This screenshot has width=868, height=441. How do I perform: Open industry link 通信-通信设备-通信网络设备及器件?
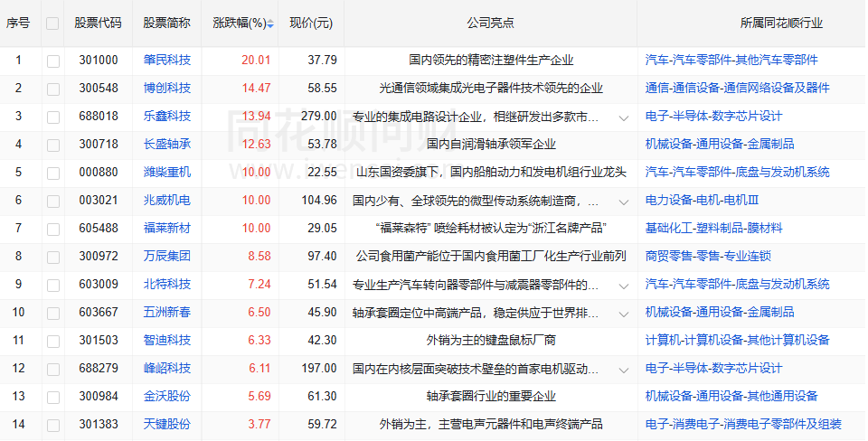[x=738, y=88]
